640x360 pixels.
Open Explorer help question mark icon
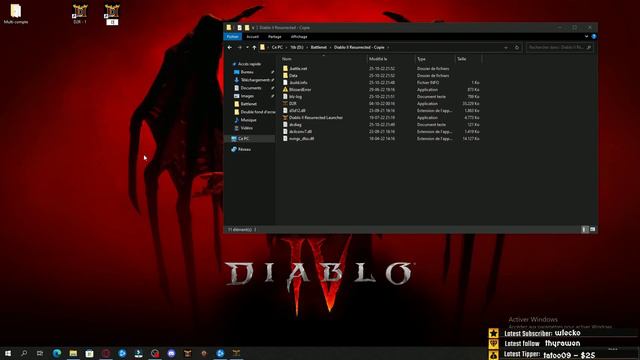pyautogui.click(x=594, y=37)
